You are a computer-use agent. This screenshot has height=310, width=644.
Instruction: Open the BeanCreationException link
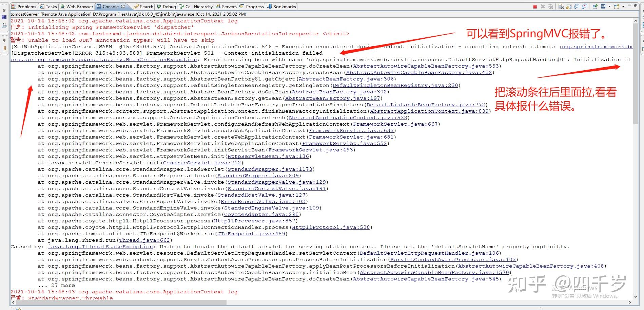(x=104, y=59)
